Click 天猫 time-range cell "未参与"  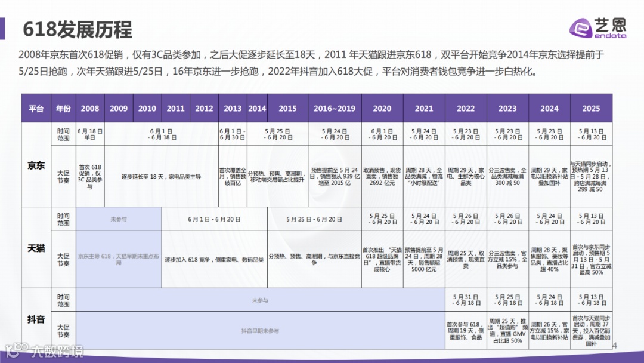click(119, 219)
